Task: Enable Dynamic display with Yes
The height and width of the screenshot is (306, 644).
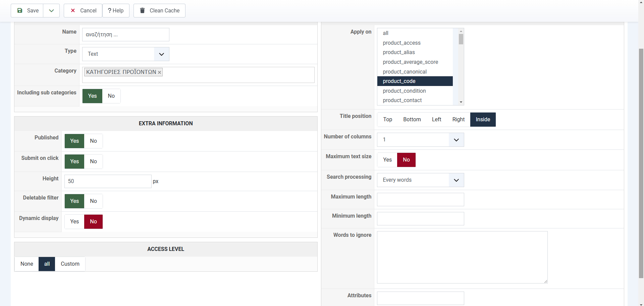Action: click(x=74, y=222)
